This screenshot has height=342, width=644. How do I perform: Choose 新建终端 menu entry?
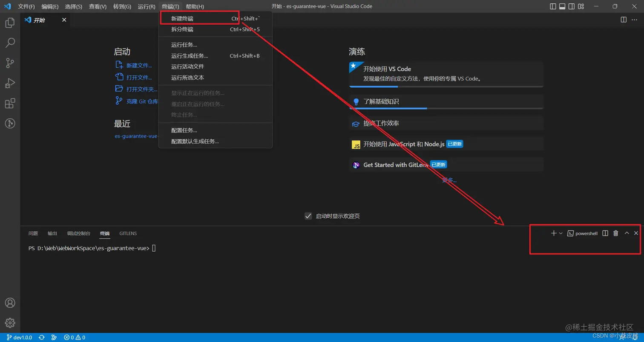click(x=215, y=18)
